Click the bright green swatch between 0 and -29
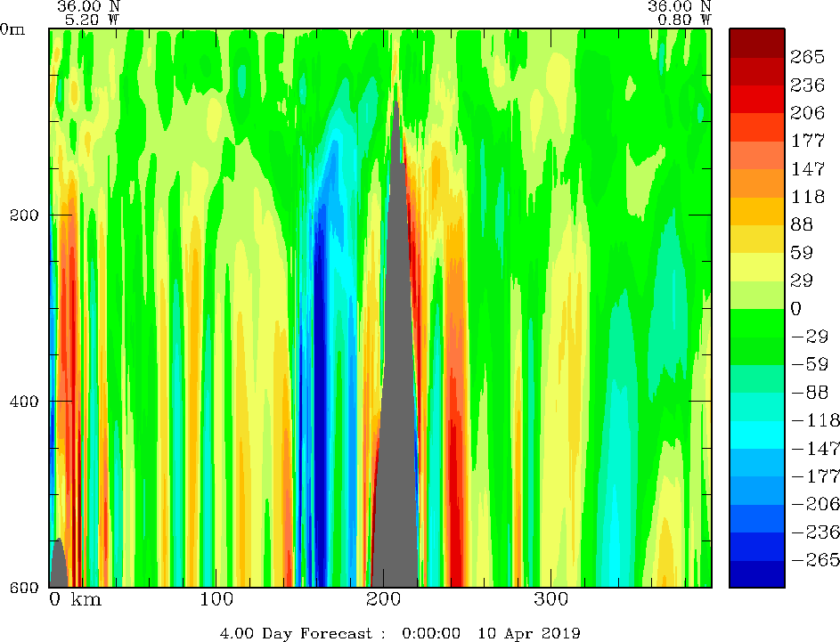 [757, 323]
